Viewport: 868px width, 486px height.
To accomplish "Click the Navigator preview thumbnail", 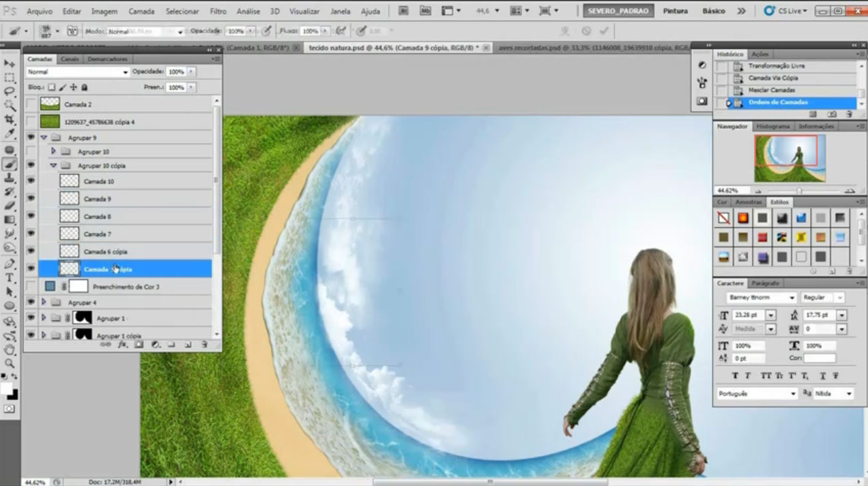I will point(790,158).
